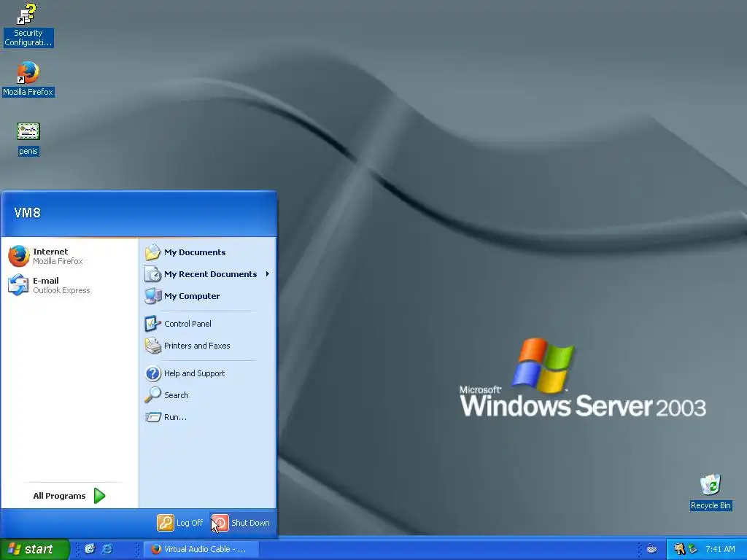Open Control Panel
Image resolution: width=747 pixels, height=560 pixels.
[208, 324]
